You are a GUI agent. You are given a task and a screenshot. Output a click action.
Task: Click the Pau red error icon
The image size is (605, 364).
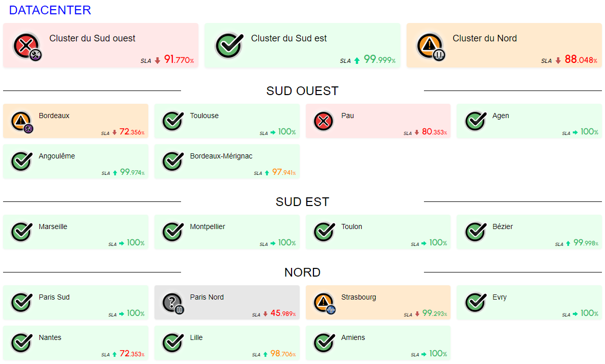[323, 121]
